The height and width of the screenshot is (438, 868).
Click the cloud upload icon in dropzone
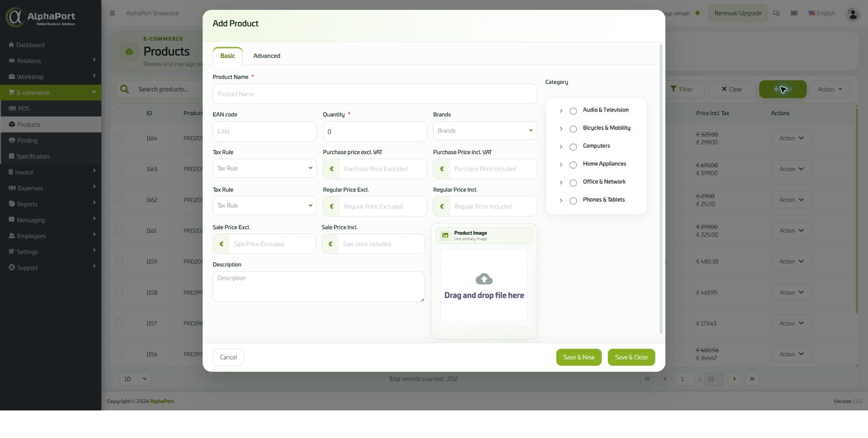[484, 279]
